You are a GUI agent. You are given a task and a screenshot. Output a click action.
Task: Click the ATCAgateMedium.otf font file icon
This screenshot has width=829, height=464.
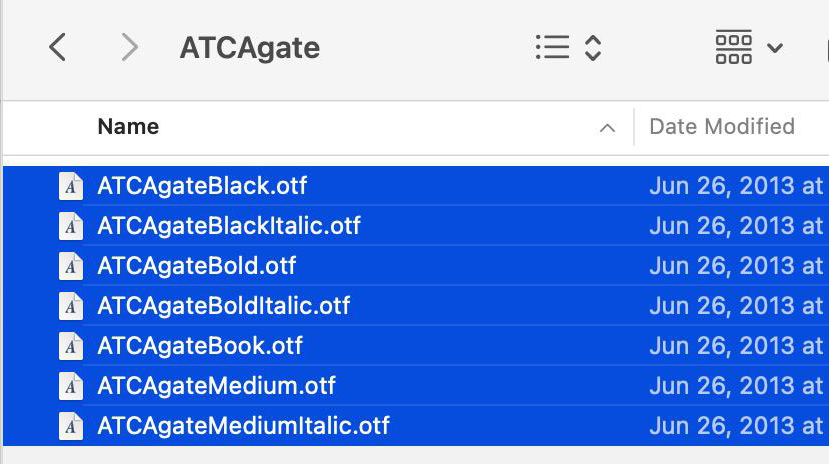pyautogui.click(x=70, y=386)
